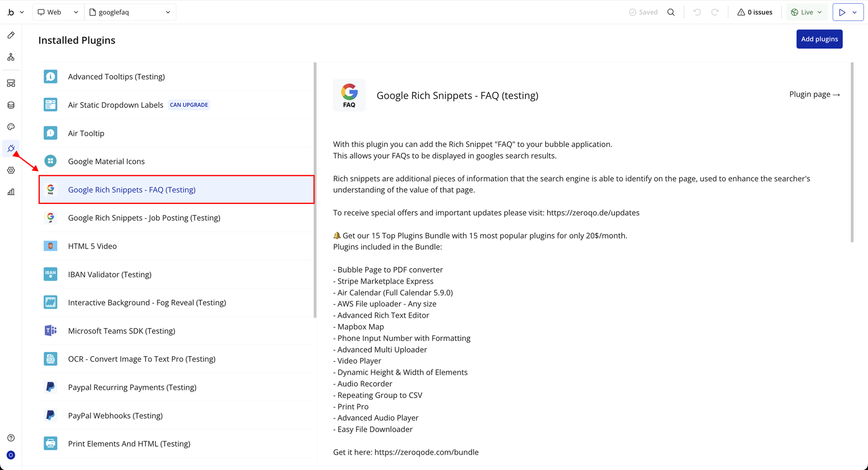The width and height of the screenshot is (868, 470).
Task: Click the undo arrow icon
Action: (697, 12)
